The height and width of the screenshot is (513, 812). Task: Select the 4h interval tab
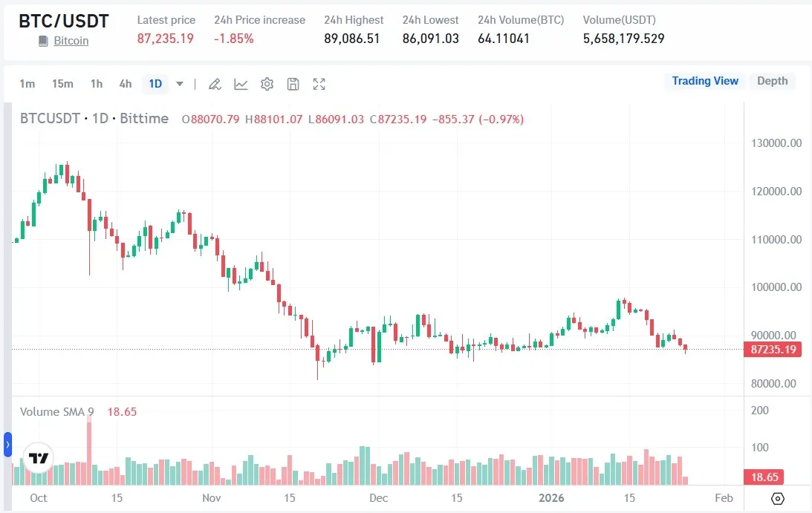[125, 84]
